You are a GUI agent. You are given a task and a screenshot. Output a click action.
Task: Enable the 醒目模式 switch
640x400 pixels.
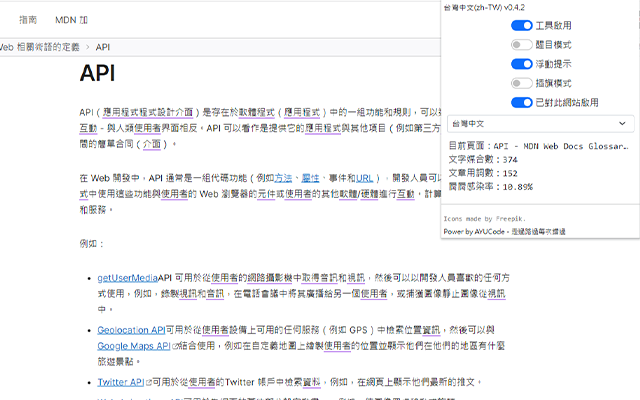coord(522,44)
